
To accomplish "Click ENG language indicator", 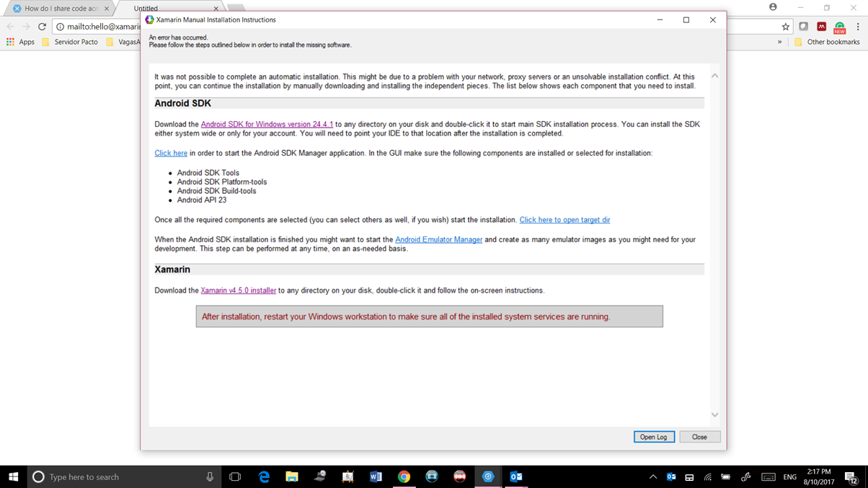I will tap(790, 476).
